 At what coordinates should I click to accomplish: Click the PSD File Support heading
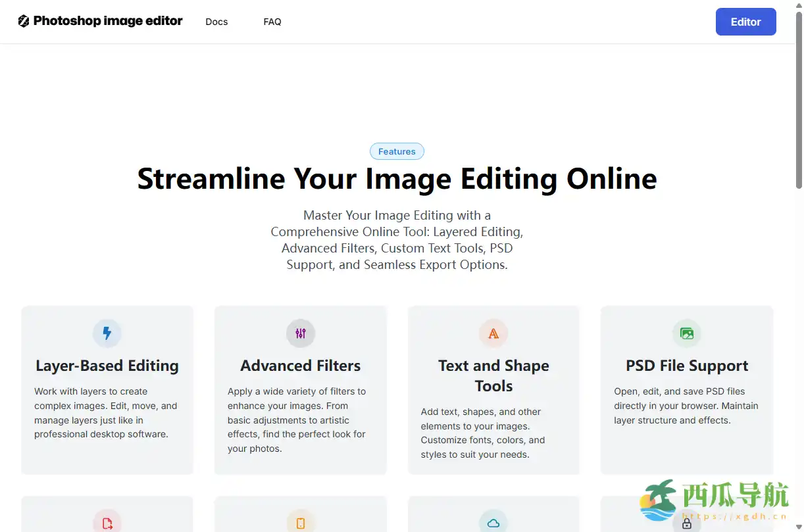pos(687,366)
